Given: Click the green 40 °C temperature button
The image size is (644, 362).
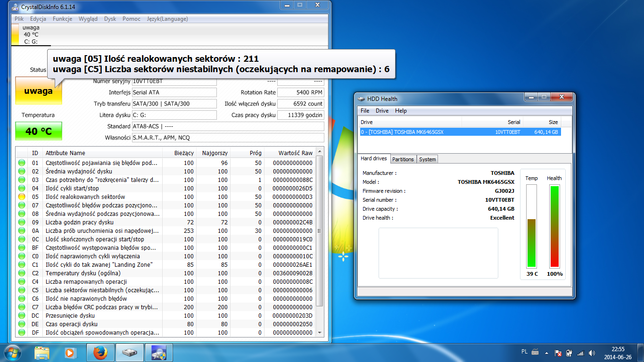Looking at the screenshot, I should click(x=39, y=131).
